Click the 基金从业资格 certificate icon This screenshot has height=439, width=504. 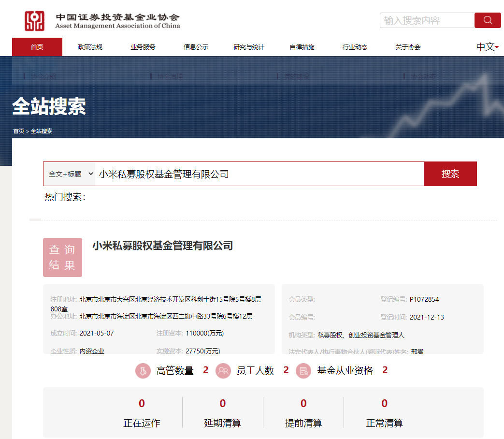click(303, 371)
